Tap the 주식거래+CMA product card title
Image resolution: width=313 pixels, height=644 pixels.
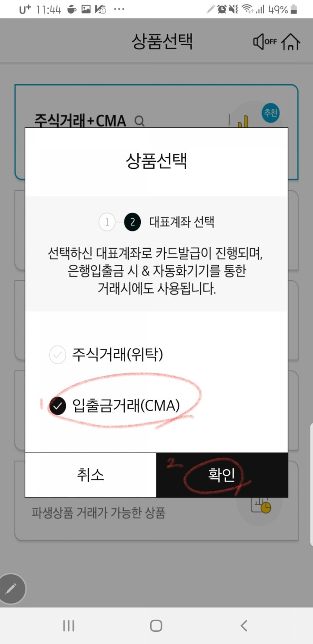80,121
